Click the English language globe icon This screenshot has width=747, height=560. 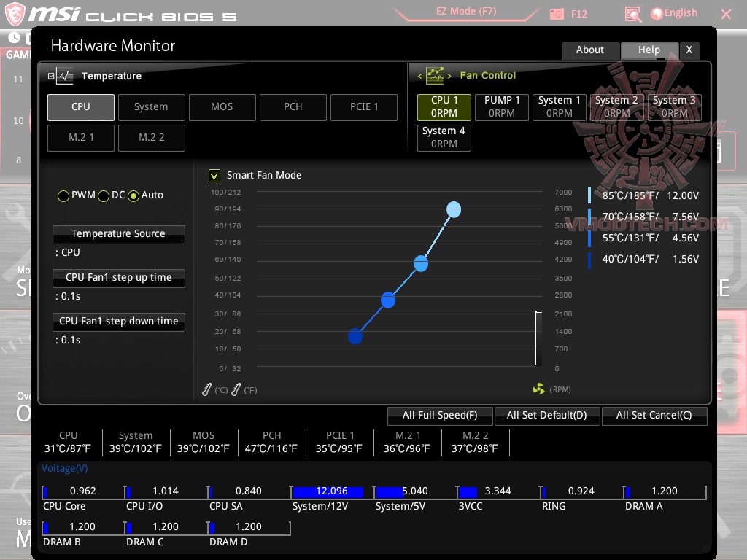coord(657,13)
